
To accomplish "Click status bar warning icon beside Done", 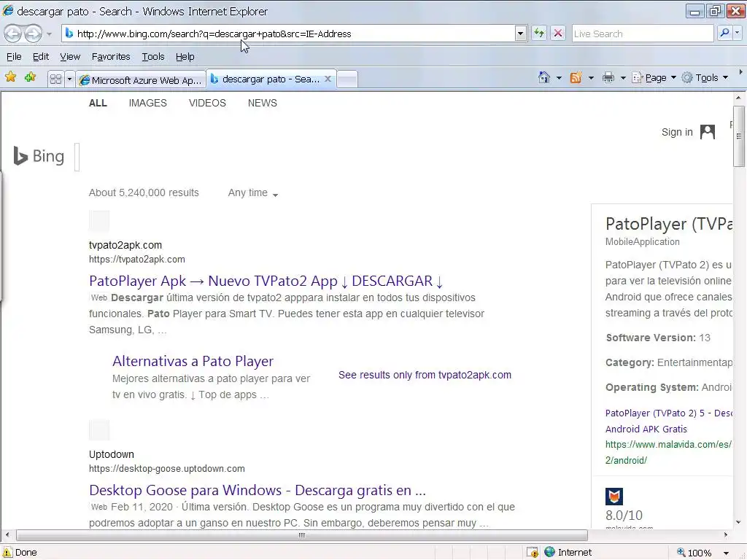I will pyautogui.click(x=7, y=553).
